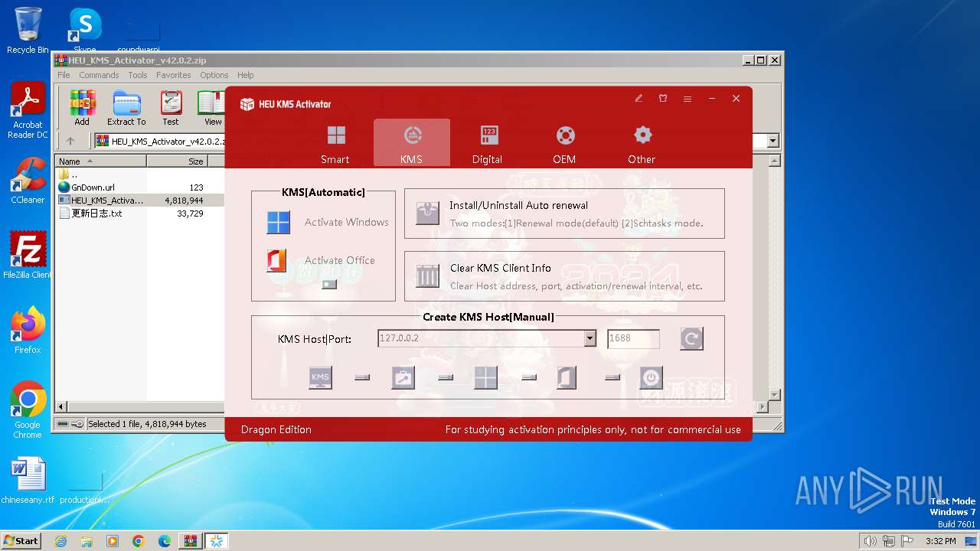Click the Activate Office label
The width and height of the screenshot is (980, 551).
coord(340,260)
